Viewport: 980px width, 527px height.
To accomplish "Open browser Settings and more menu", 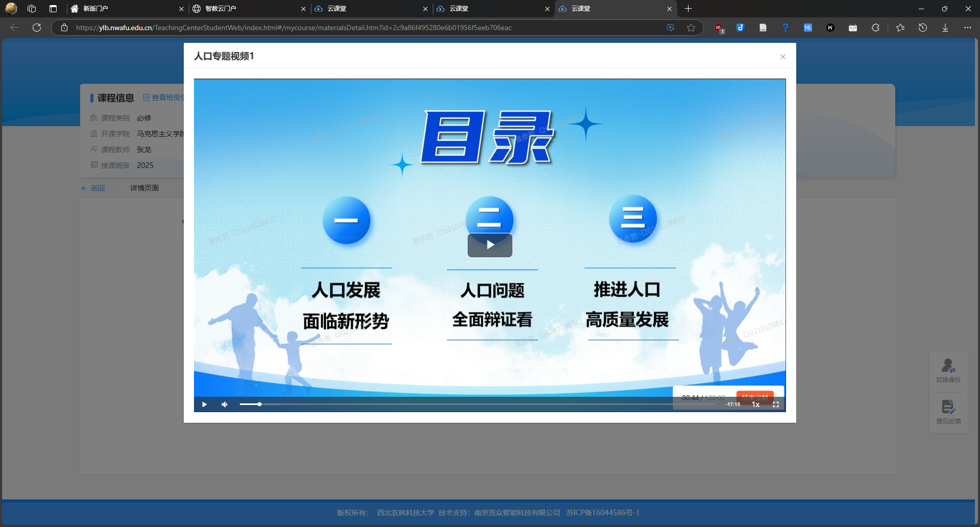I will pos(967,28).
